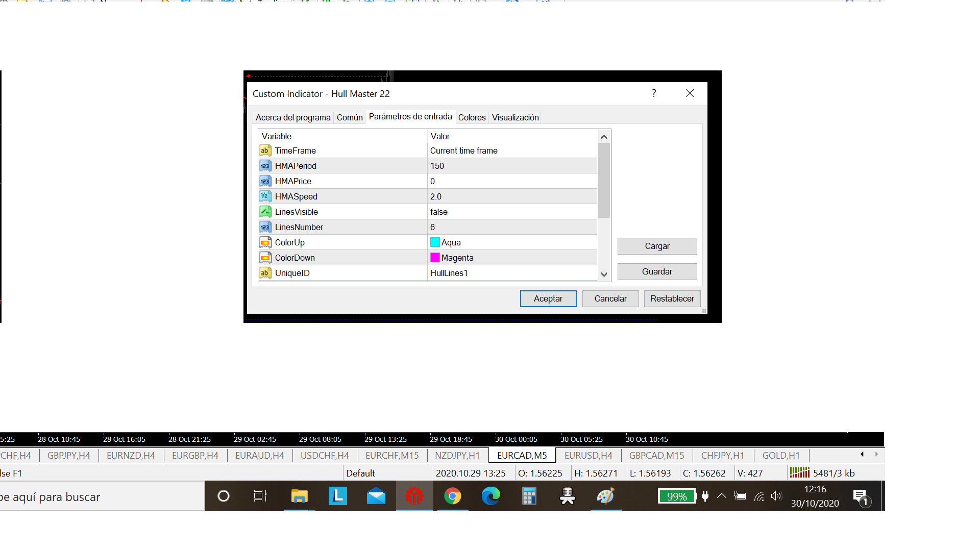This screenshot has width=980, height=551.
Task: Click the LinesVisible boolean variable icon
Action: pyautogui.click(x=265, y=212)
